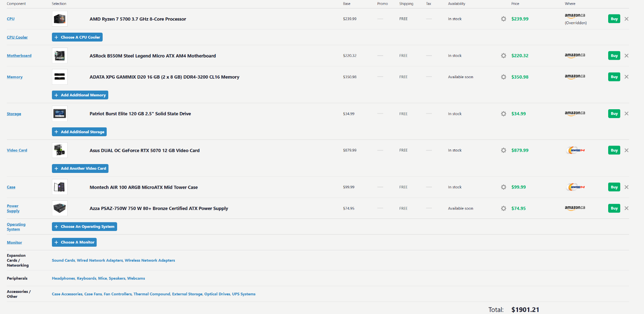Open the Case category link
The width and height of the screenshot is (644, 314).
click(x=11, y=187)
